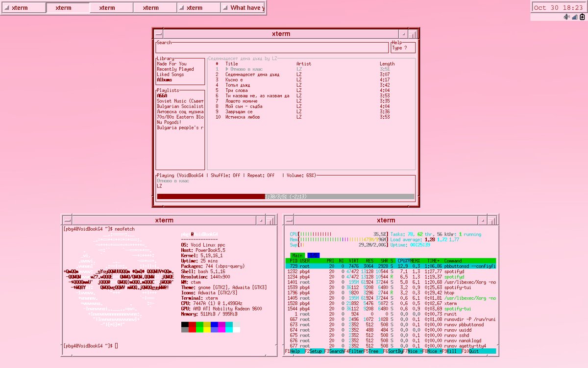The height and width of the screenshot is (368, 588).
Task: Click the Length column header
Action: tap(387, 64)
